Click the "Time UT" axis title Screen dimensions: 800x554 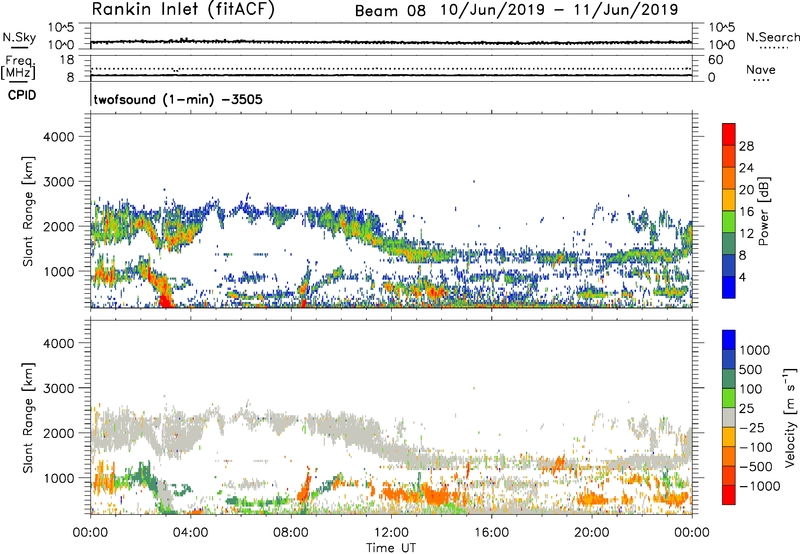391,547
